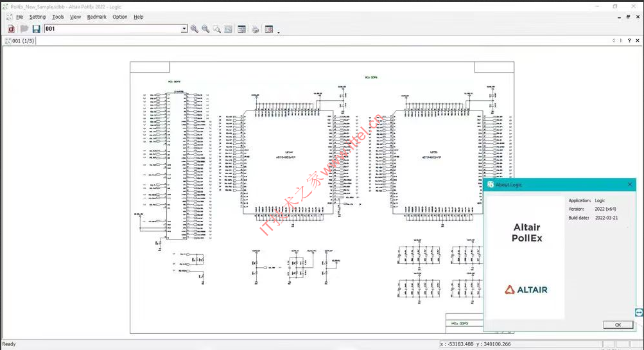
Task: Click the fit-to-window view icon
Action: coord(228,29)
